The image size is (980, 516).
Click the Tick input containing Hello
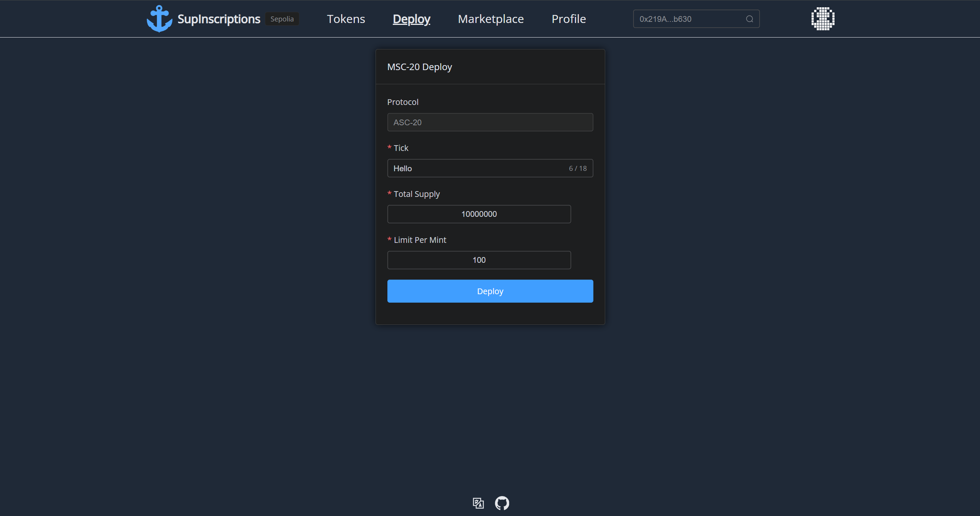(x=475, y=168)
